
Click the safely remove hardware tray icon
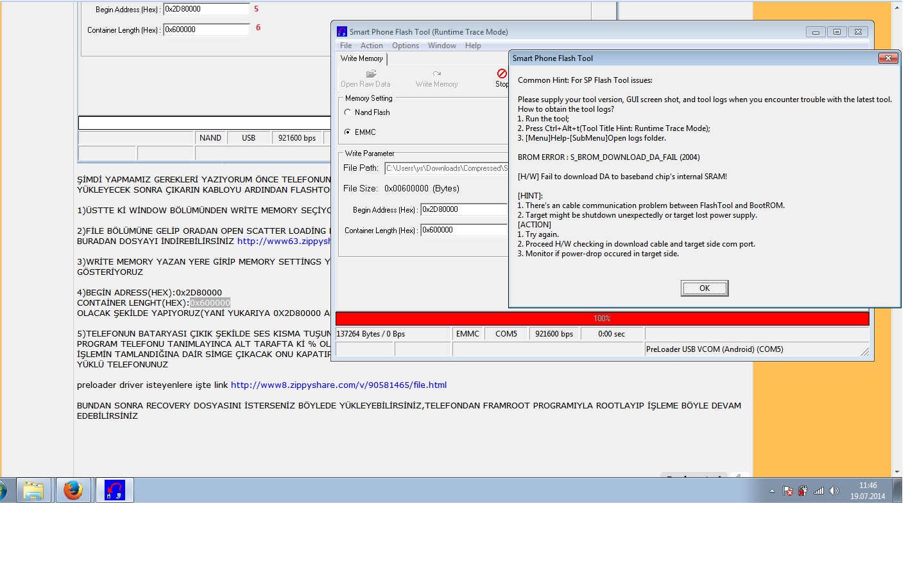point(803,491)
